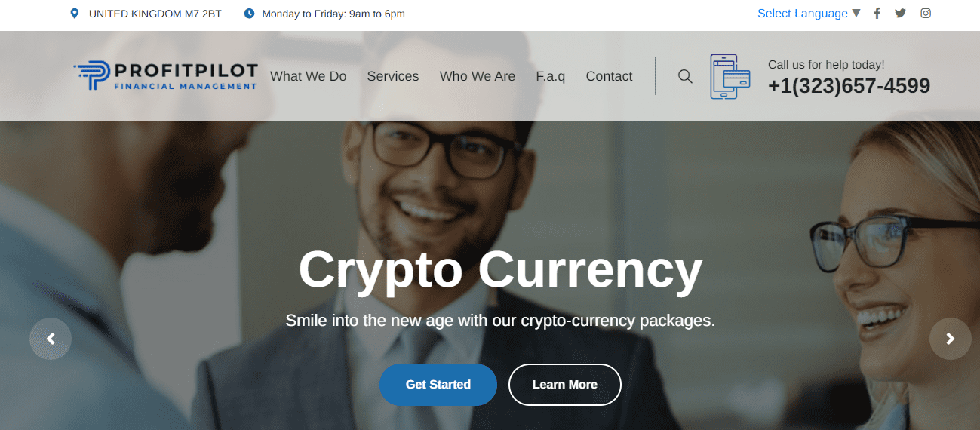Open the Contact page link

point(609,76)
